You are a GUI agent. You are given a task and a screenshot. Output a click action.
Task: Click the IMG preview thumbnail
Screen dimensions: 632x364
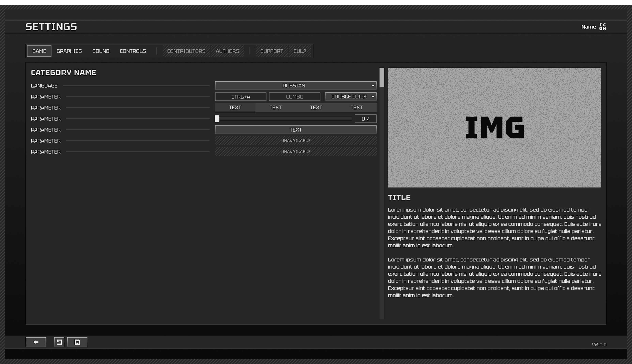[x=494, y=127]
